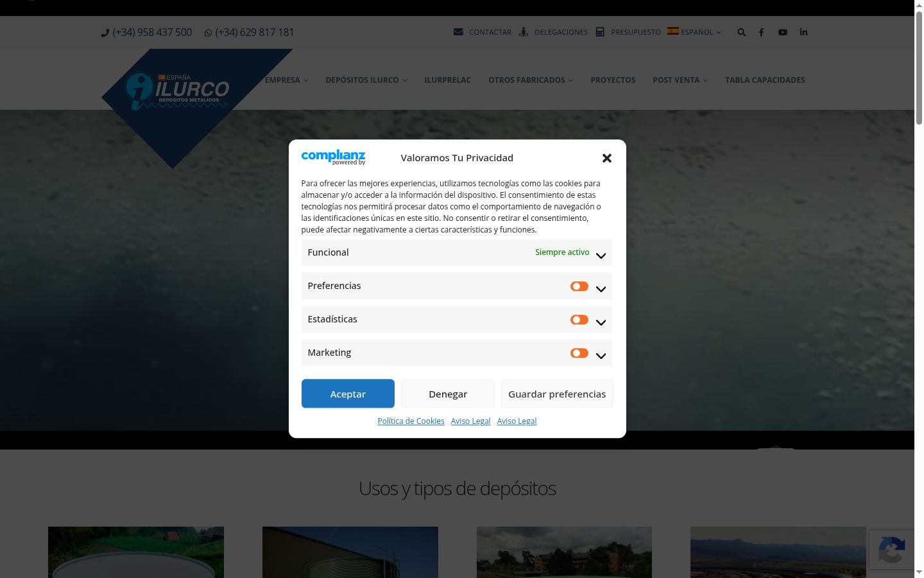The image size is (924, 578).
Task: Open the Política de Cookies link
Action: (x=411, y=421)
